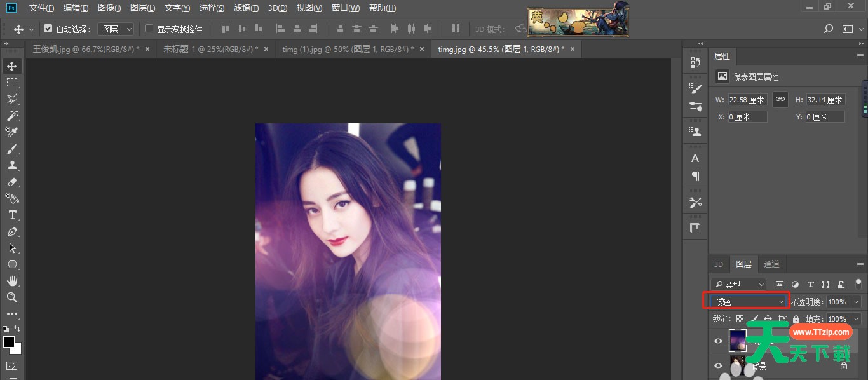This screenshot has width=868, height=380.
Task: Open the 滤镜(T) menu
Action: pos(246,8)
